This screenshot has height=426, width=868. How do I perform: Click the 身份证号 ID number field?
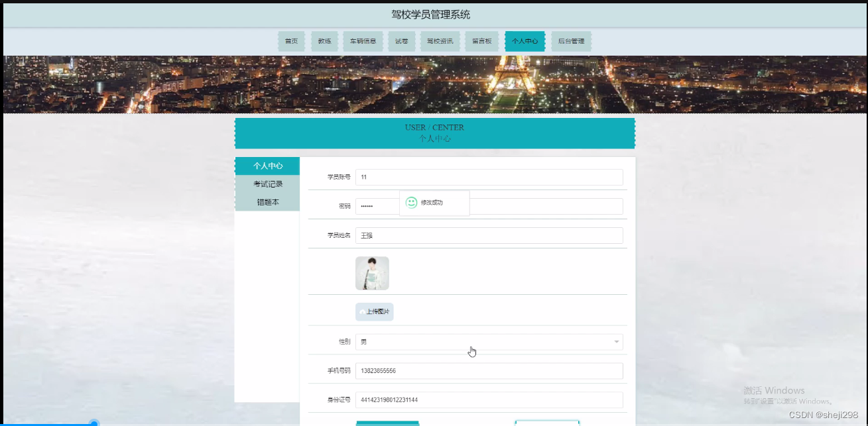point(489,399)
